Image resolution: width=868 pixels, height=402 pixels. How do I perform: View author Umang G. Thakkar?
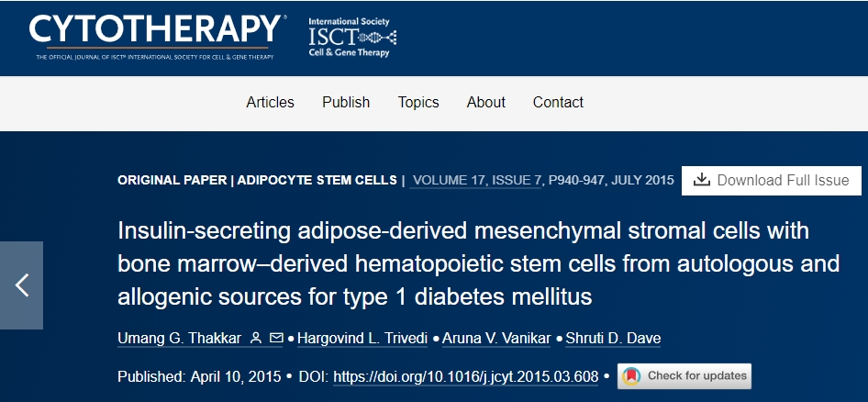point(181,339)
